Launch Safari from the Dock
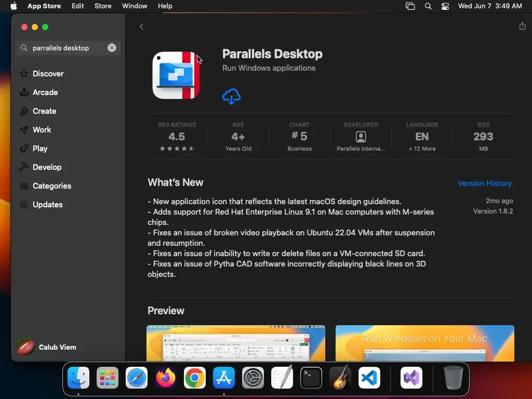This screenshot has height=399, width=532. (137, 378)
